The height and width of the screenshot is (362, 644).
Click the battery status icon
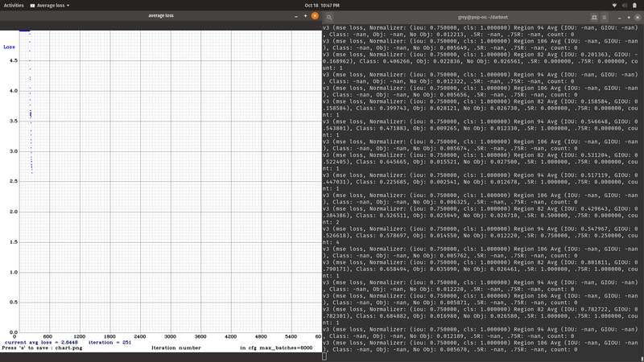tap(635, 5)
